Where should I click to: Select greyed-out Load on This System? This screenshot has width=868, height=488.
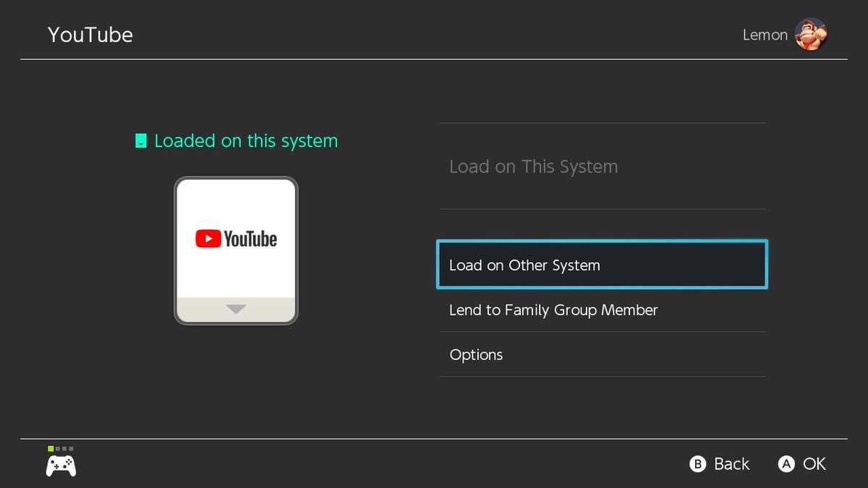[602, 166]
